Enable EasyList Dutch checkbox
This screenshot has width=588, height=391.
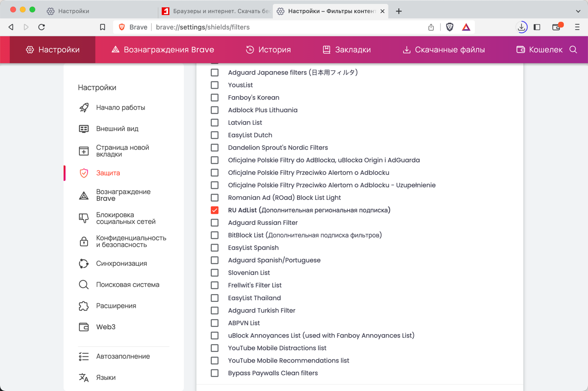pyautogui.click(x=215, y=135)
